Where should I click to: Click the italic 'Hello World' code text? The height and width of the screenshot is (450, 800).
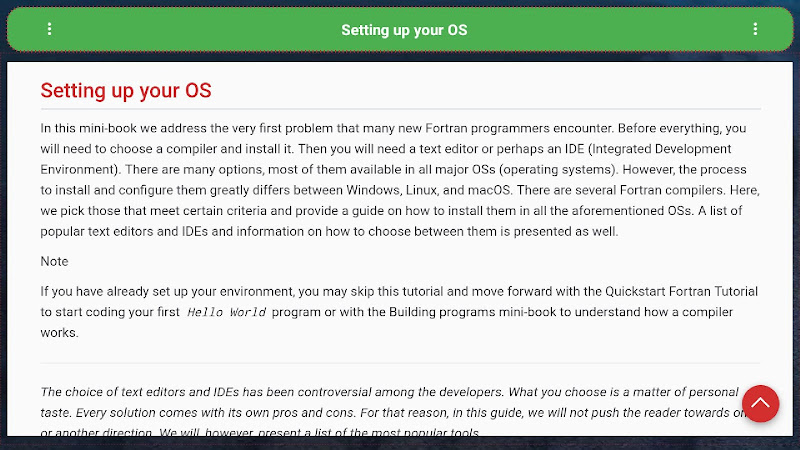pos(227,312)
